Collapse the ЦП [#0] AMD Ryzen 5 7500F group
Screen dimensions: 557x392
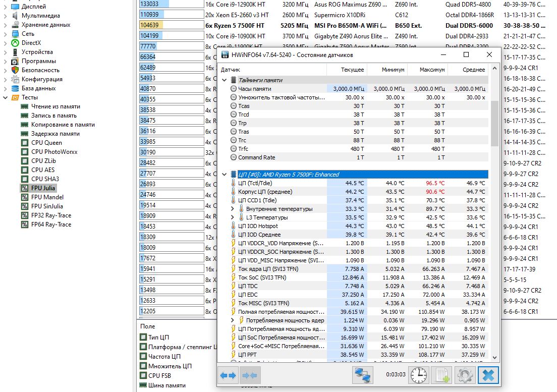[x=225, y=175]
